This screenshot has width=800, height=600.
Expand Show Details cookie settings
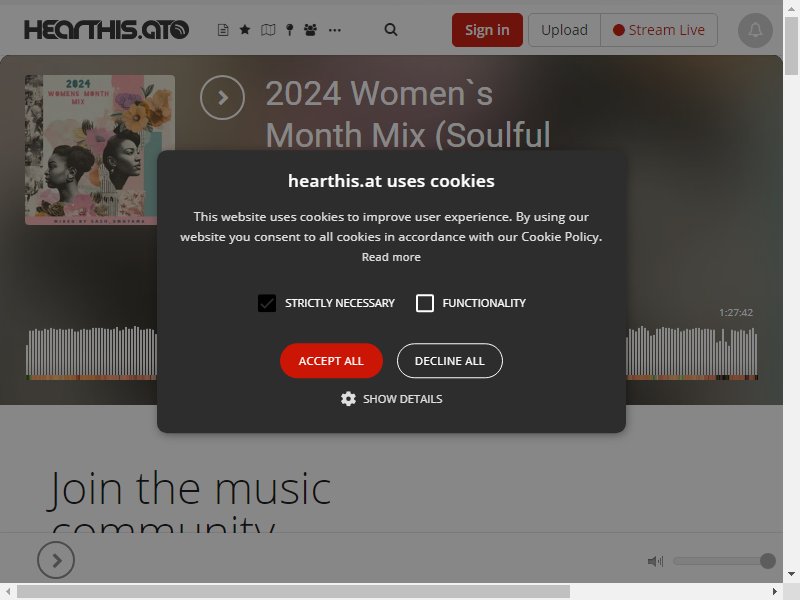point(391,399)
